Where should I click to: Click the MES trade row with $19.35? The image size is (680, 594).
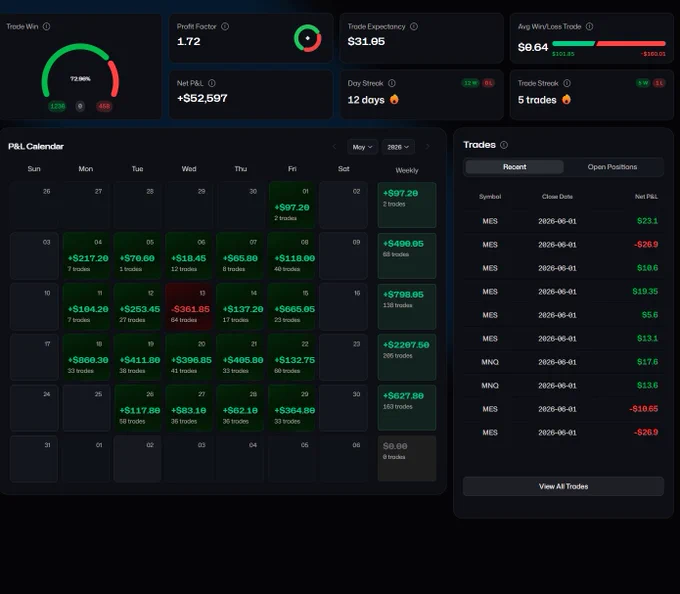click(563, 292)
